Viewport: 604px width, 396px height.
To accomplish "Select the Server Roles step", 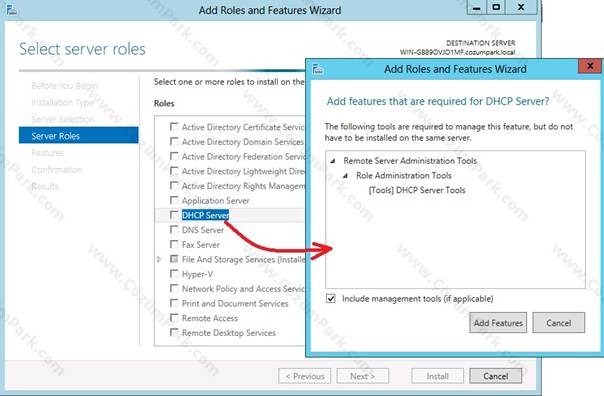I will pos(79,136).
